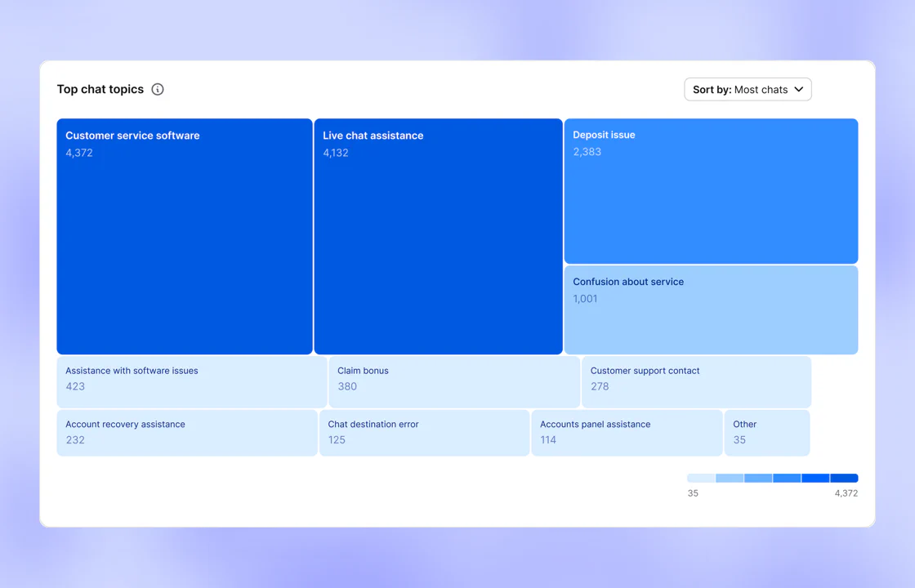Click the Account recovery assistance tile

[x=187, y=432]
